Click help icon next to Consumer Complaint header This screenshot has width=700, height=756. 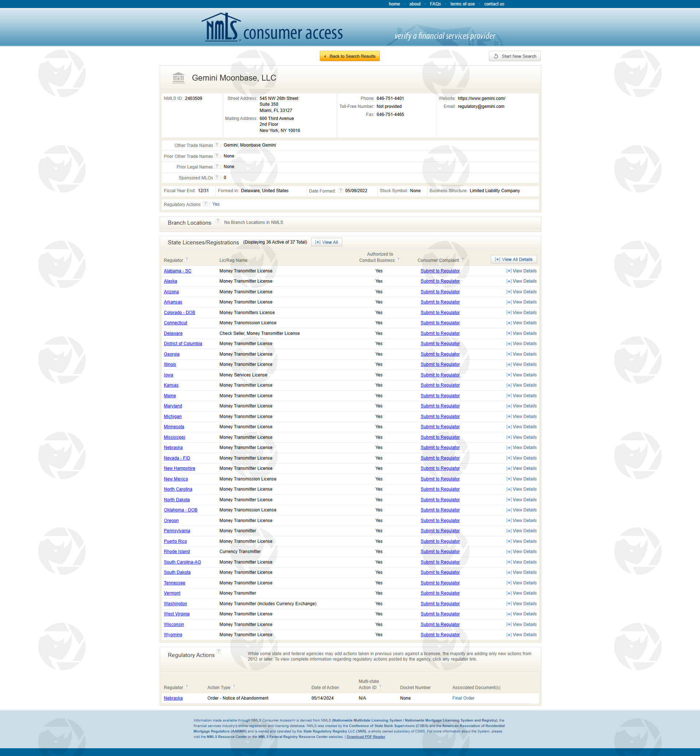(x=463, y=260)
